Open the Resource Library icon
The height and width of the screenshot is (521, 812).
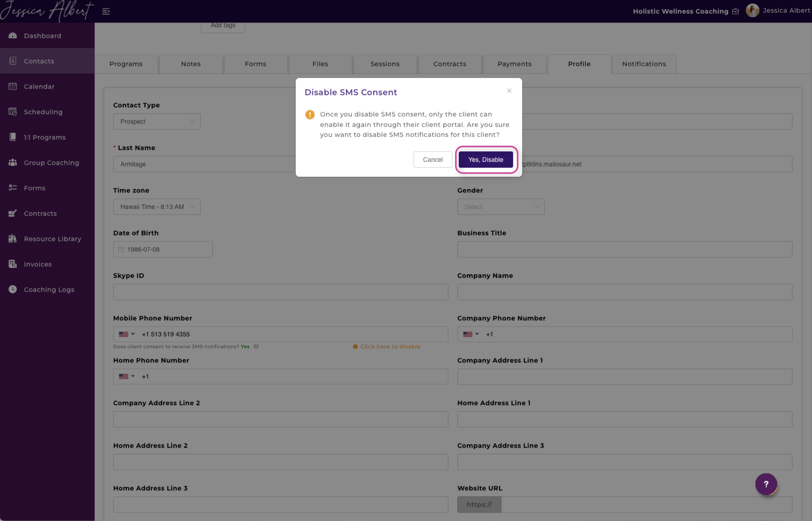[x=13, y=238]
